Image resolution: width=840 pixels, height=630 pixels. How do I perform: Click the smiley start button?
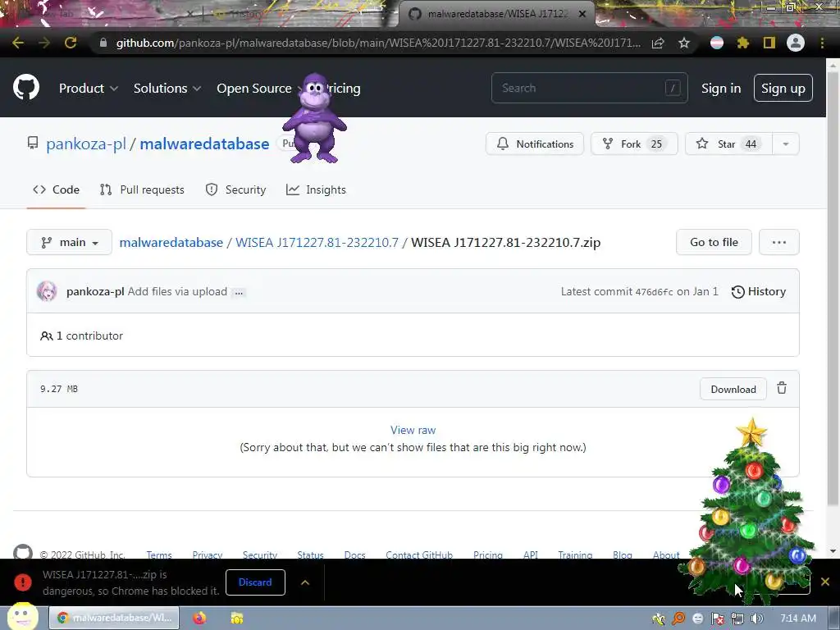(22, 616)
